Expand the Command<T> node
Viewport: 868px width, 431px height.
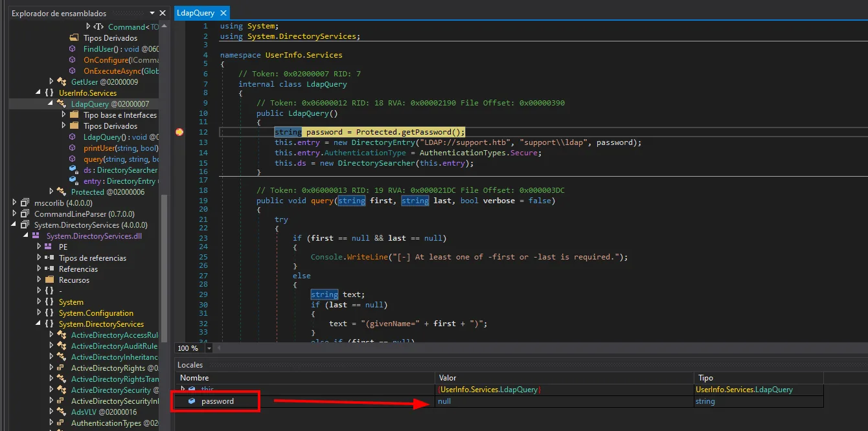tap(88, 27)
